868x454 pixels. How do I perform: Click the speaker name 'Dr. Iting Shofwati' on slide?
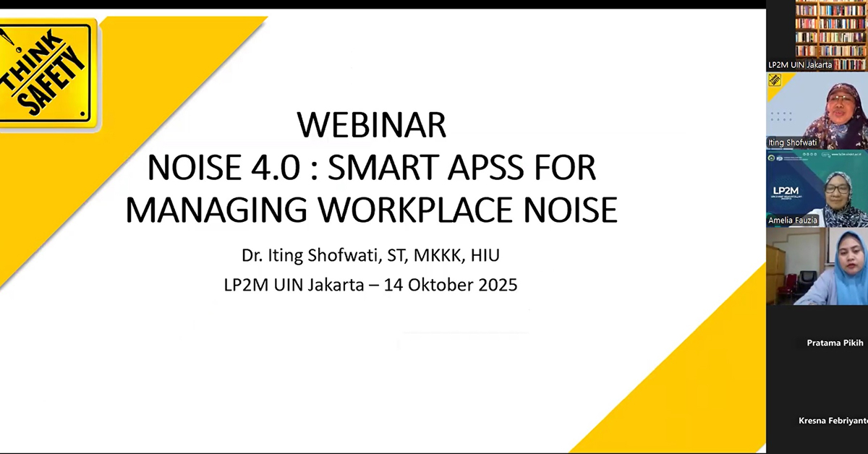371,254
